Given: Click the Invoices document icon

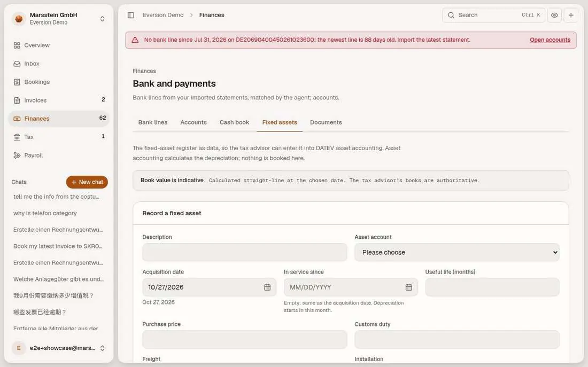Looking at the screenshot, I should tap(17, 100).
